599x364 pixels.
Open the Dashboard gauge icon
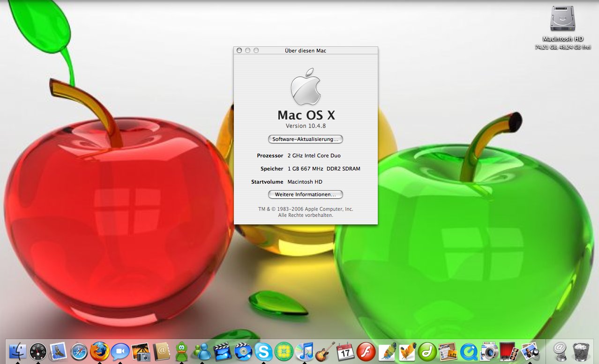point(38,351)
